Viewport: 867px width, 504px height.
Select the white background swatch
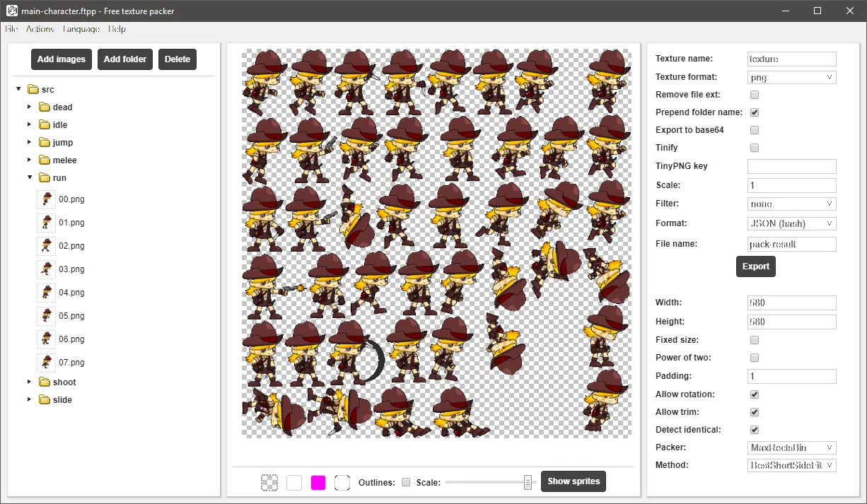[294, 483]
